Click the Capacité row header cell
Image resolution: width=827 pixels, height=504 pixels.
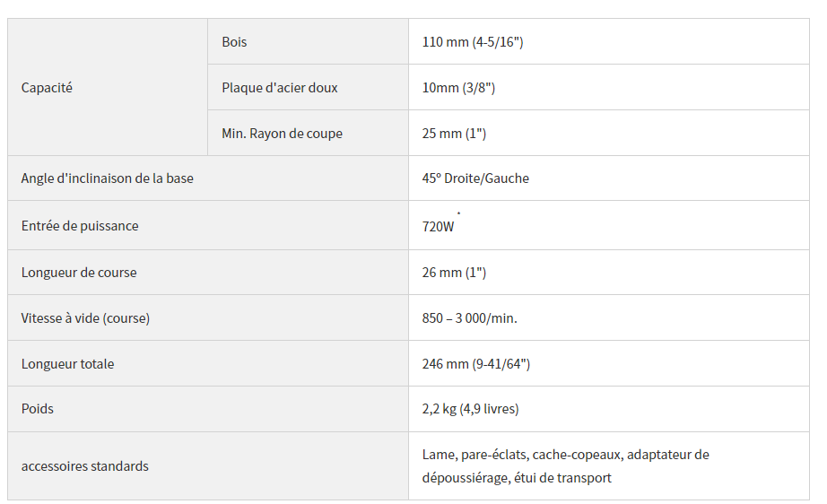(47, 88)
